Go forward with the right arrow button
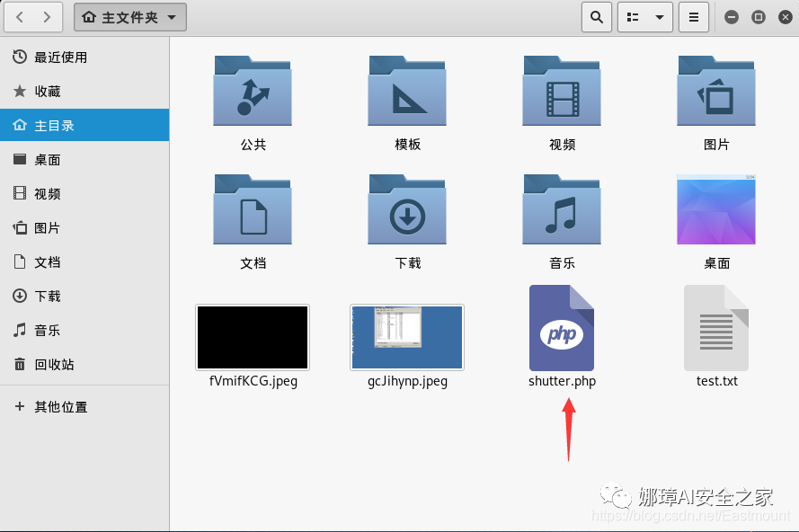799x532 pixels. 48,17
